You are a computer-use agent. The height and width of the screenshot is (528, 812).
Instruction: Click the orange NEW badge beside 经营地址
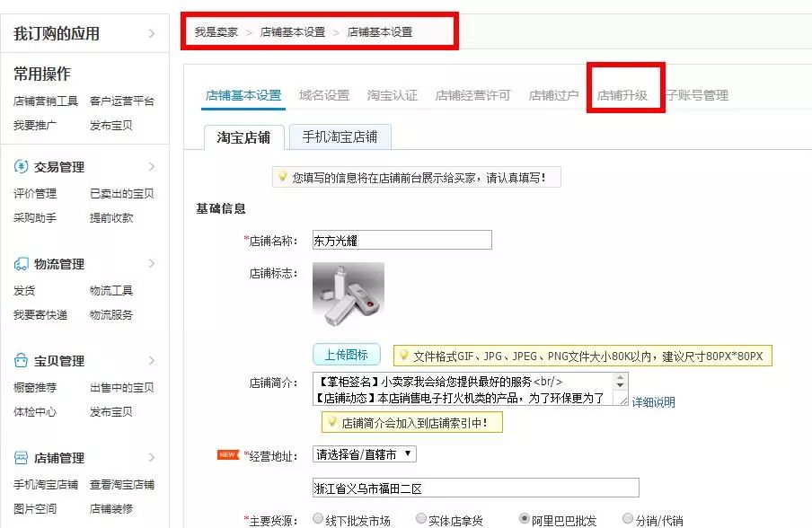pyautogui.click(x=228, y=454)
